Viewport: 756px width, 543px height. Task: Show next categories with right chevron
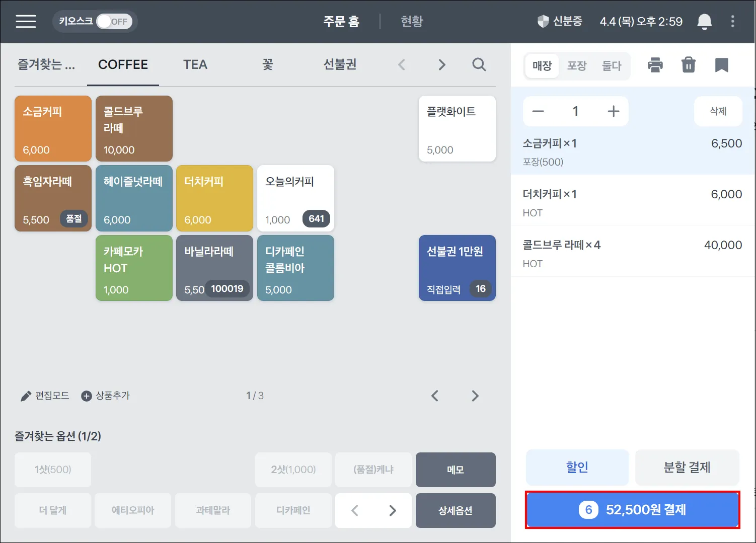pyautogui.click(x=442, y=64)
